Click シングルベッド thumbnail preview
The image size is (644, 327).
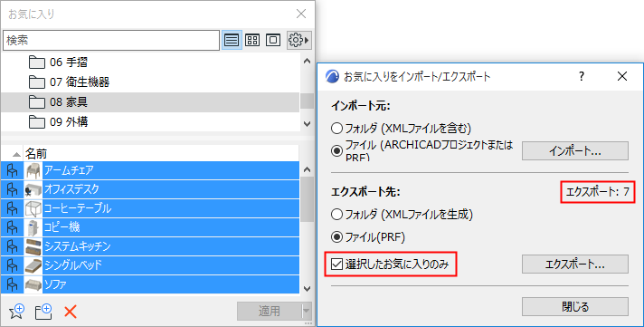(x=33, y=265)
